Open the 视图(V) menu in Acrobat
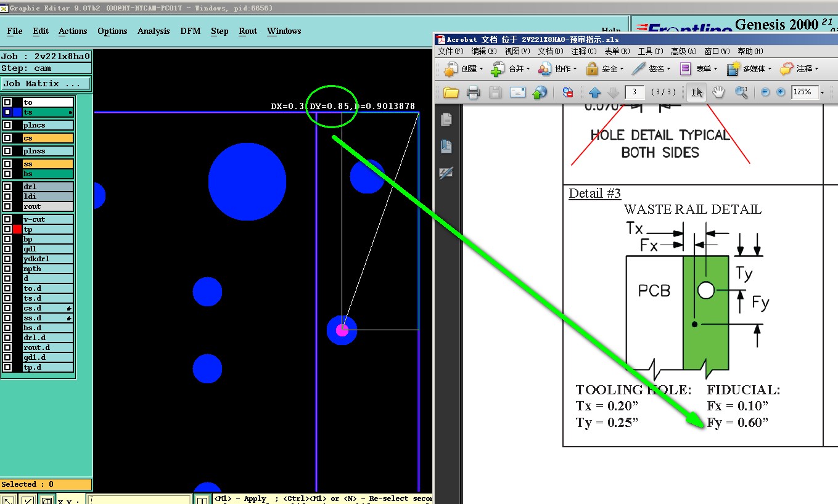The width and height of the screenshot is (838, 504). [517, 51]
